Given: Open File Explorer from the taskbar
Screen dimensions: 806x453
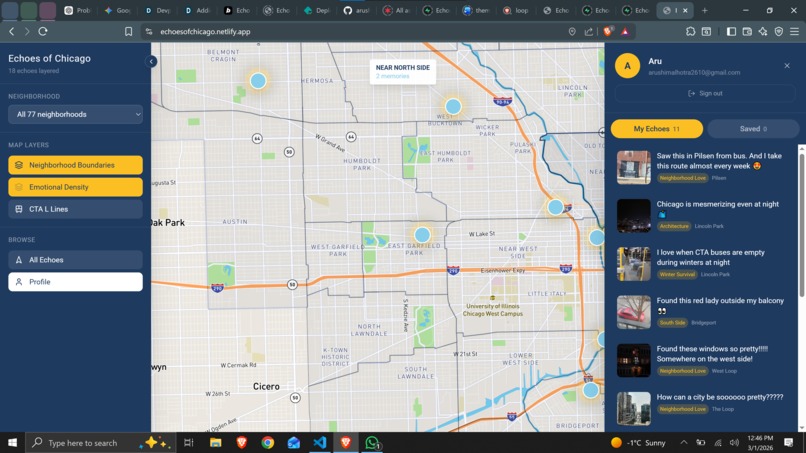Looking at the screenshot, I should click(215, 443).
